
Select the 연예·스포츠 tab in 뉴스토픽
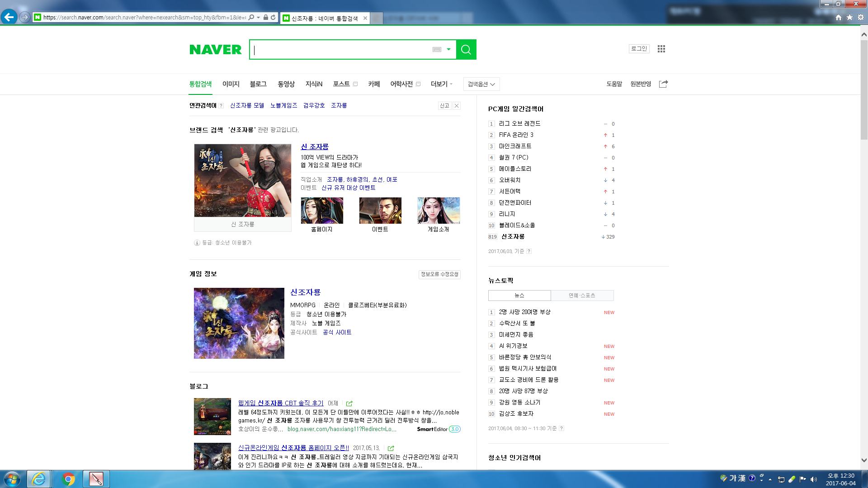click(582, 296)
